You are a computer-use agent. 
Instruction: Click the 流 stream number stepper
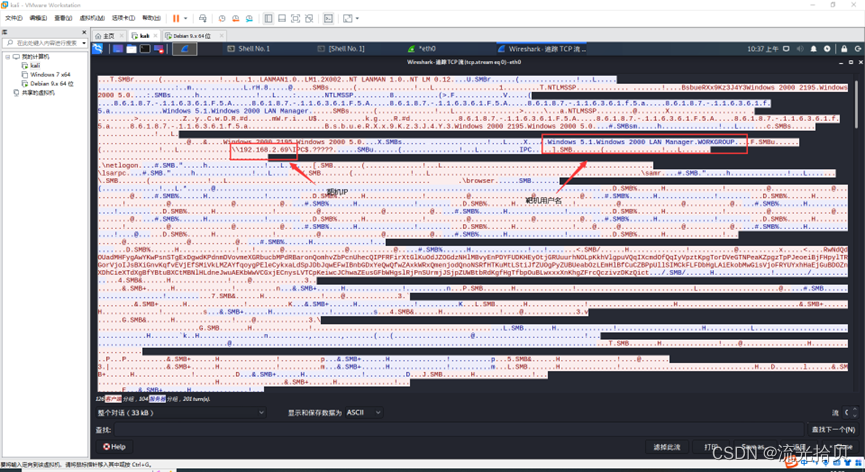pyautogui.click(x=851, y=412)
